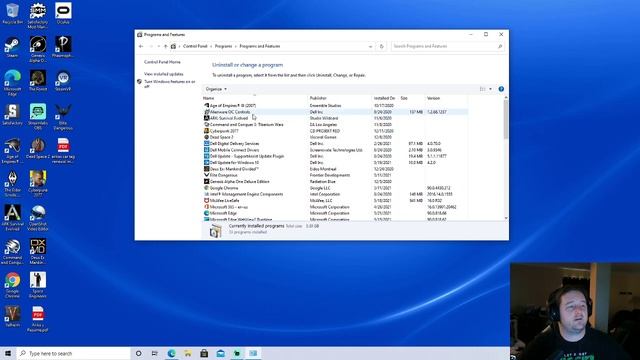
Task: Sort list by the Version column header
Action: [x=447, y=98]
